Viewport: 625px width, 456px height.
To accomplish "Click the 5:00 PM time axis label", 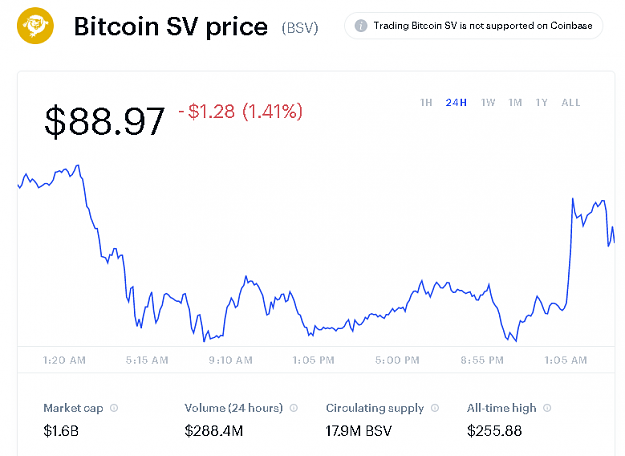I will [x=397, y=360].
